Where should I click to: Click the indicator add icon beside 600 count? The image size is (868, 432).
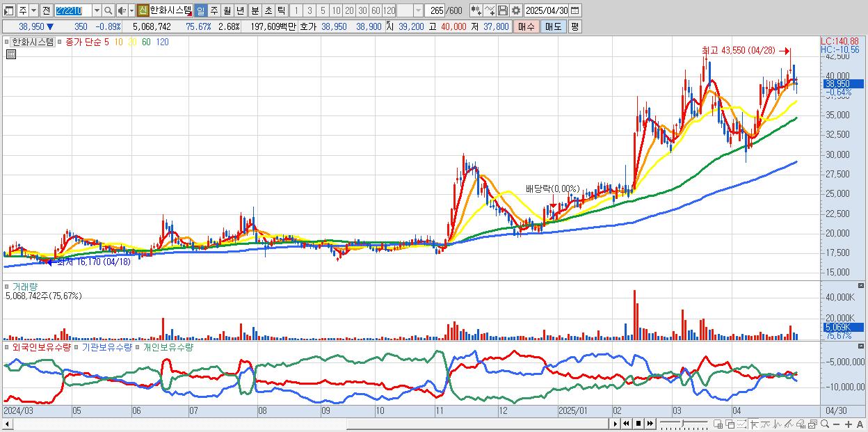point(476,10)
